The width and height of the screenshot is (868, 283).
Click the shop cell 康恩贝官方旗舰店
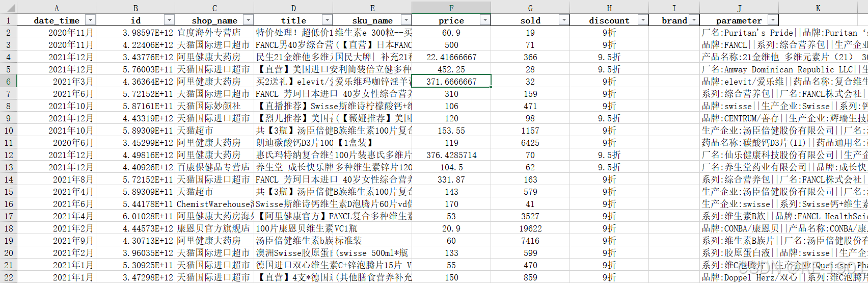pos(214,228)
